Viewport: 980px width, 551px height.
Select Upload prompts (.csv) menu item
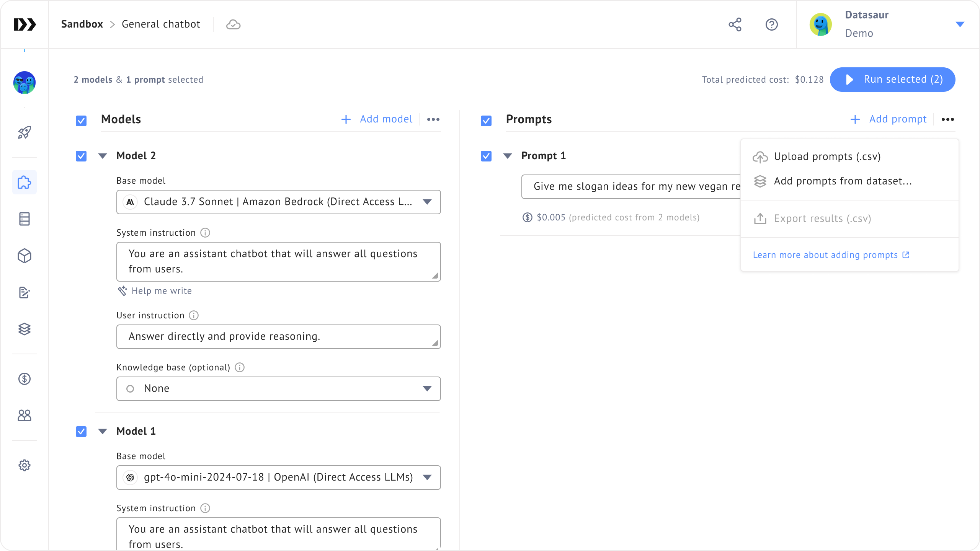827,156
